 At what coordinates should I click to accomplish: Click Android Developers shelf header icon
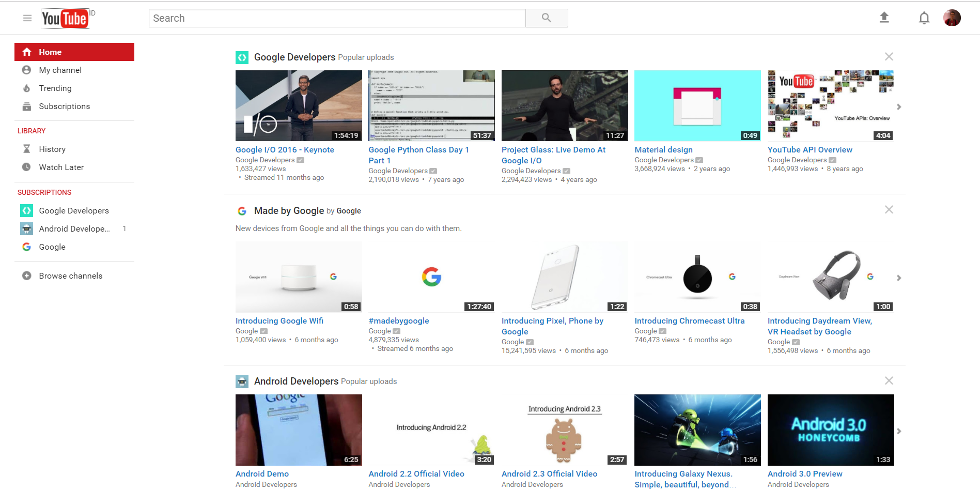coord(242,381)
